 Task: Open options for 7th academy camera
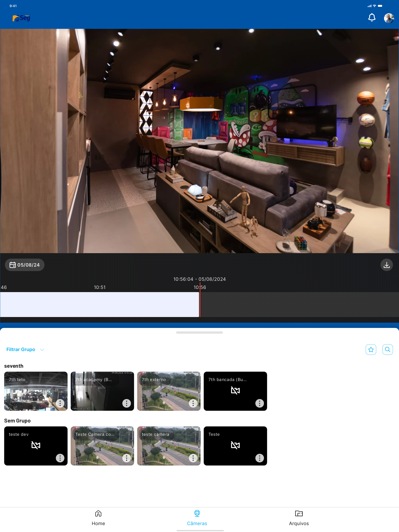pos(127,403)
